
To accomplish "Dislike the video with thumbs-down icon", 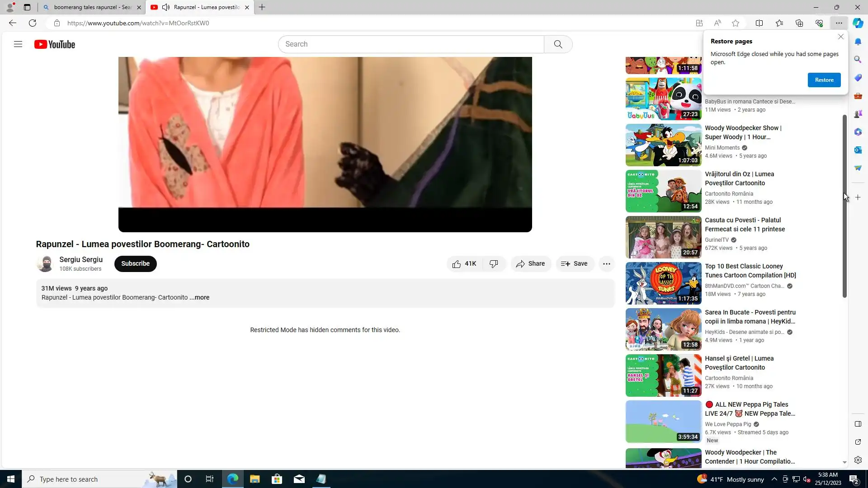I will pyautogui.click(x=494, y=264).
